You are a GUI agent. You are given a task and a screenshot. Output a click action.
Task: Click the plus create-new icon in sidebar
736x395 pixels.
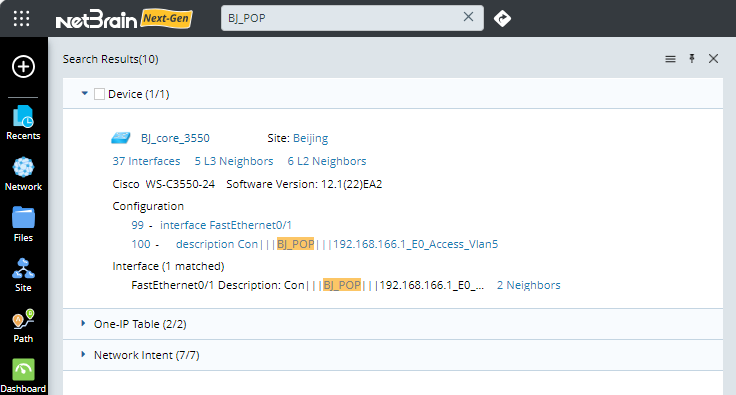coord(23,66)
